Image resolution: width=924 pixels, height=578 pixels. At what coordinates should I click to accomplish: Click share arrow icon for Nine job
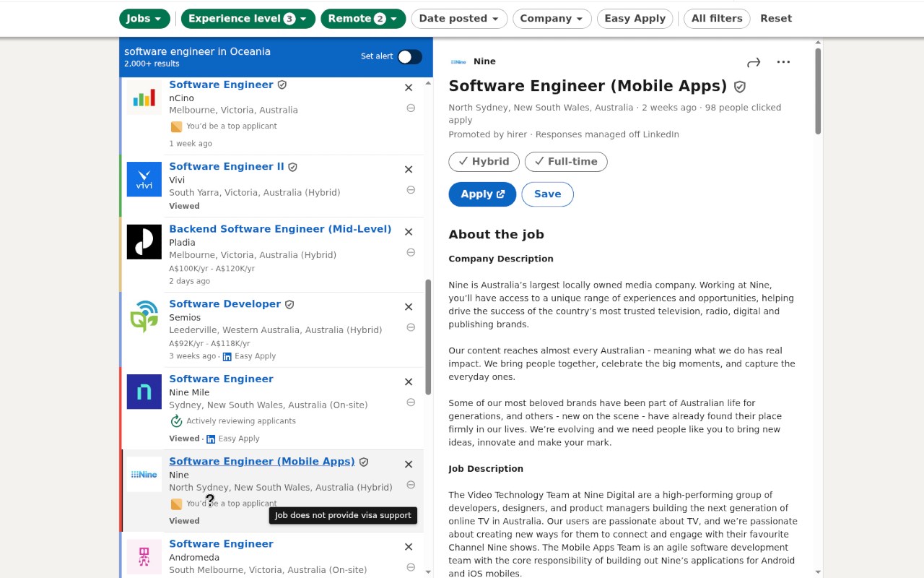pyautogui.click(x=754, y=63)
